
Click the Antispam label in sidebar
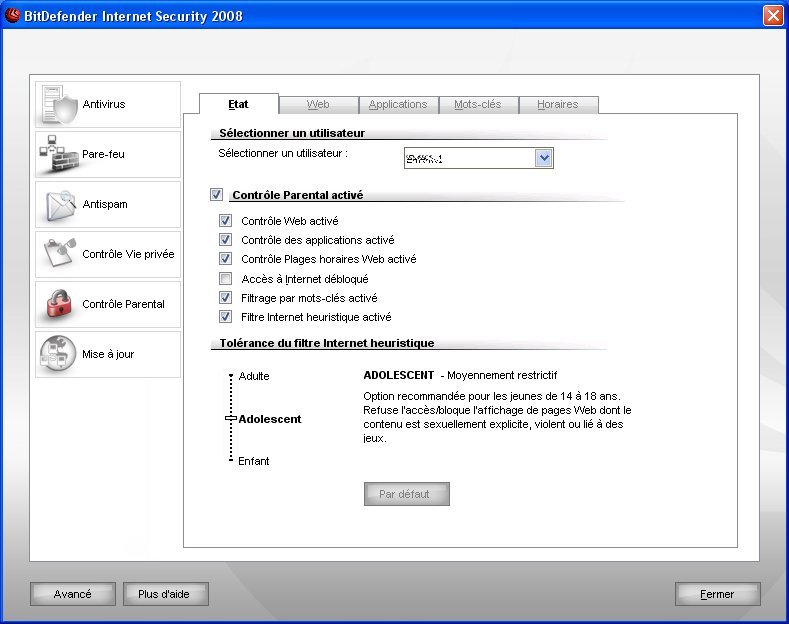105,204
